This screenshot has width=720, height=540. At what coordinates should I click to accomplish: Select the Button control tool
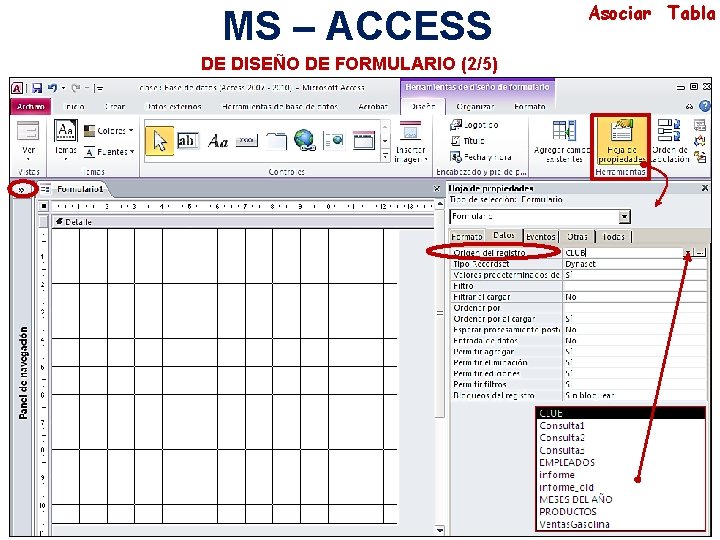pos(247,141)
